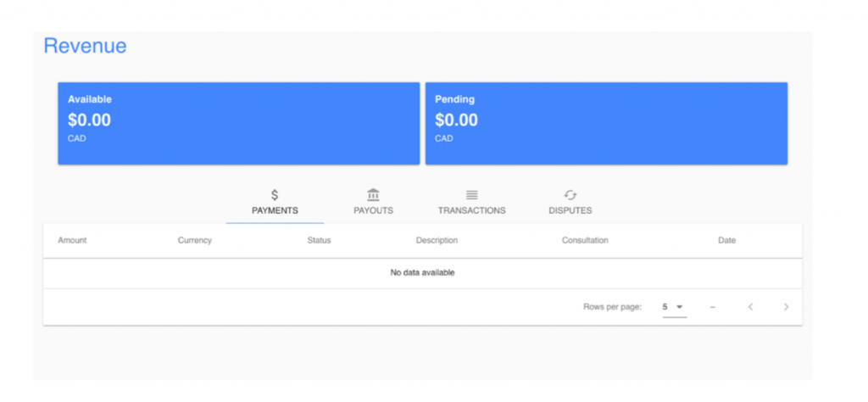
Task: Sort by Consultation column header
Action: tap(585, 240)
